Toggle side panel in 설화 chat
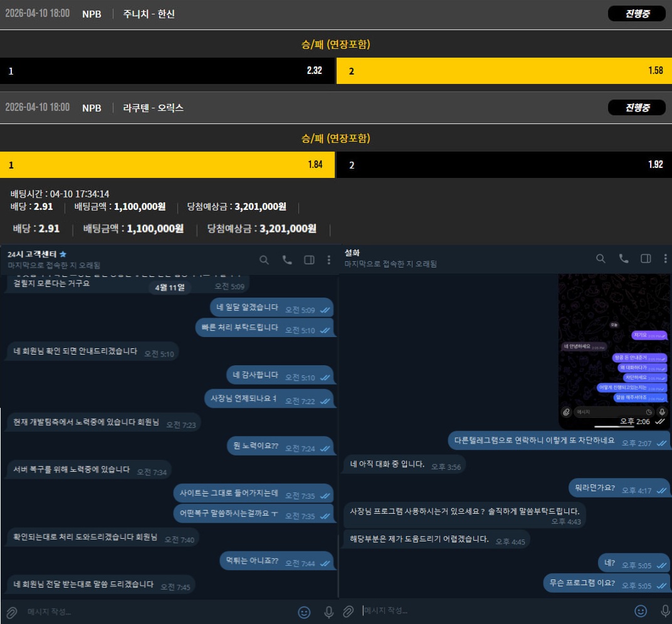This screenshot has height=624, width=672. point(646,258)
